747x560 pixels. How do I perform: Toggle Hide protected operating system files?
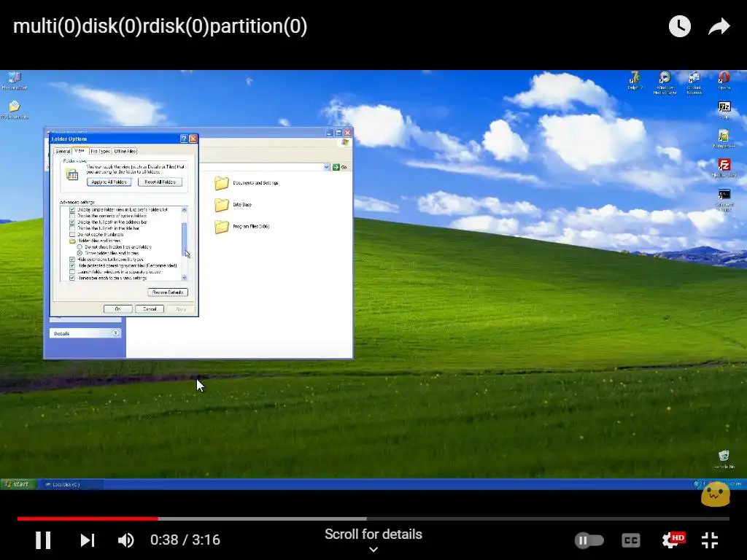point(72,265)
